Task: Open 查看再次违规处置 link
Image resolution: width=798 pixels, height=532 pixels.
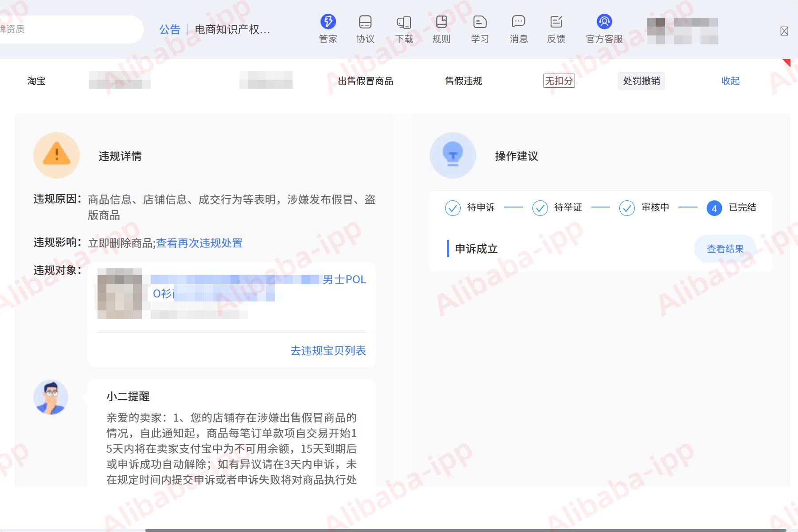Action: click(x=199, y=243)
